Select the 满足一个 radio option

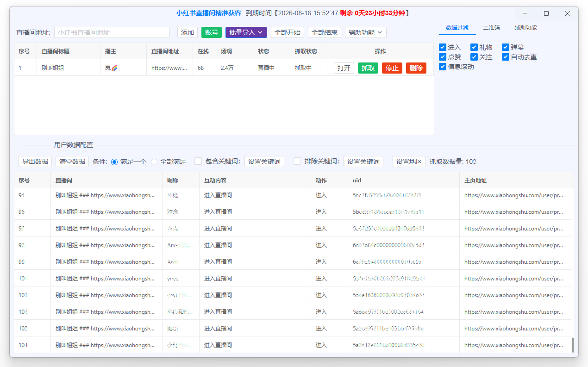point(114,162)
